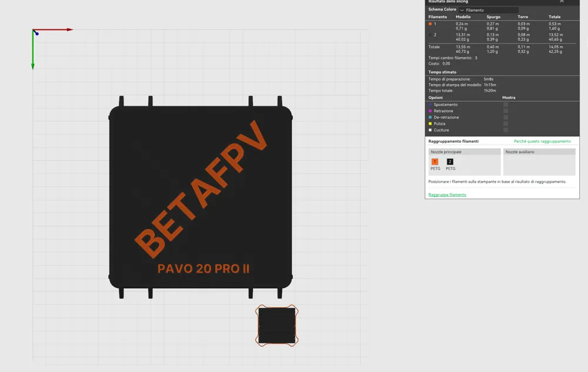Toggle Retrazione visibility checkbox
The width and height of the screenshot is (588, 372).
coord(506,111)
